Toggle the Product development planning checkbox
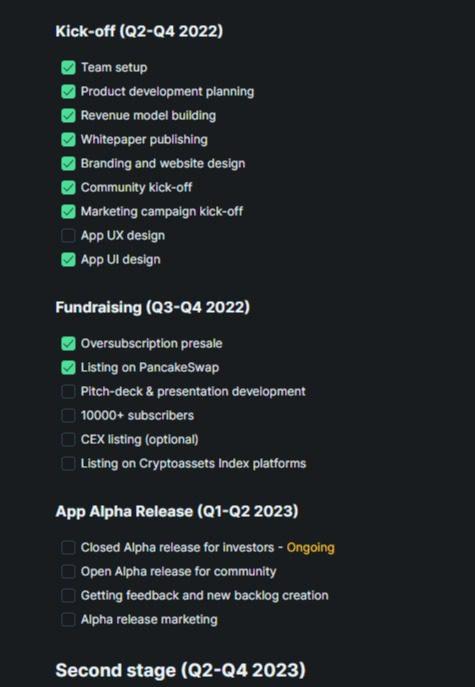Image resolution: width=475 pixels, height=687 pixels. (x=68, y=92)
